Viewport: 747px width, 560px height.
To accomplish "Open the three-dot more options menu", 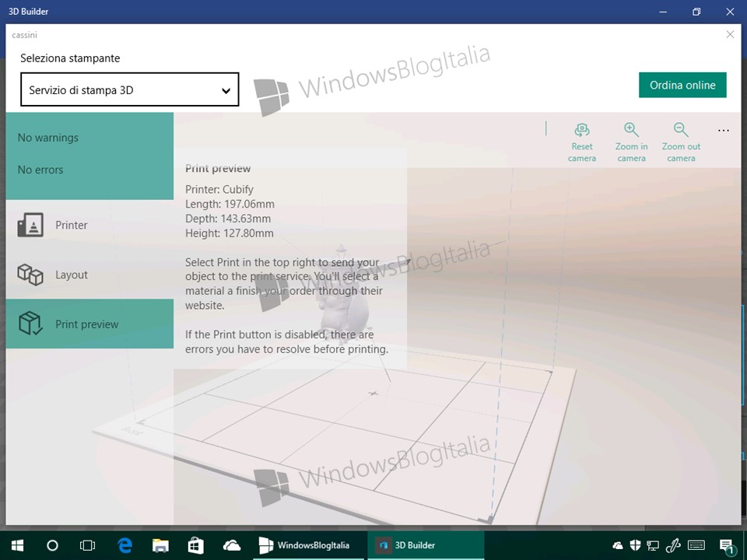I will (x=723, y=131).
